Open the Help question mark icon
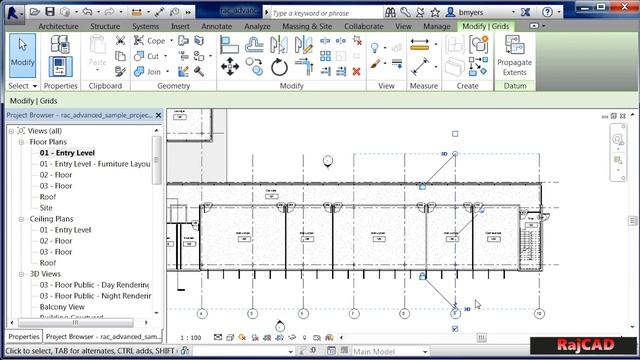The width and height of the screenshot is (640, 360). point(547,12)
